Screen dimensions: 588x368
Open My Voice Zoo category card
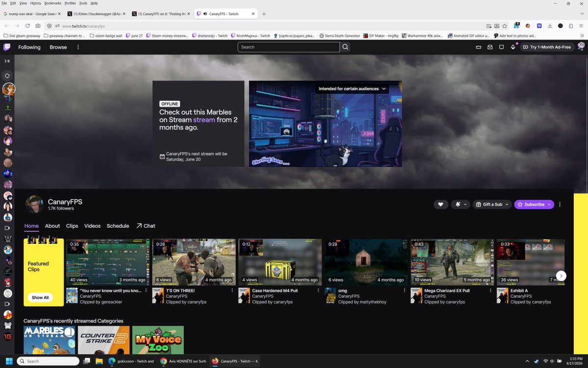pyautogui.click(x=158, y=340)
